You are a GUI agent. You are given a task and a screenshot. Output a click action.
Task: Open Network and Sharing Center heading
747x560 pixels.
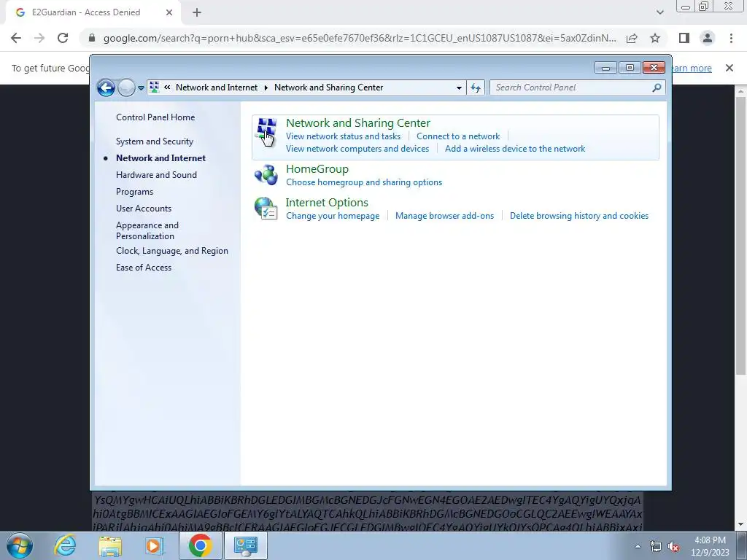point(357,122)
